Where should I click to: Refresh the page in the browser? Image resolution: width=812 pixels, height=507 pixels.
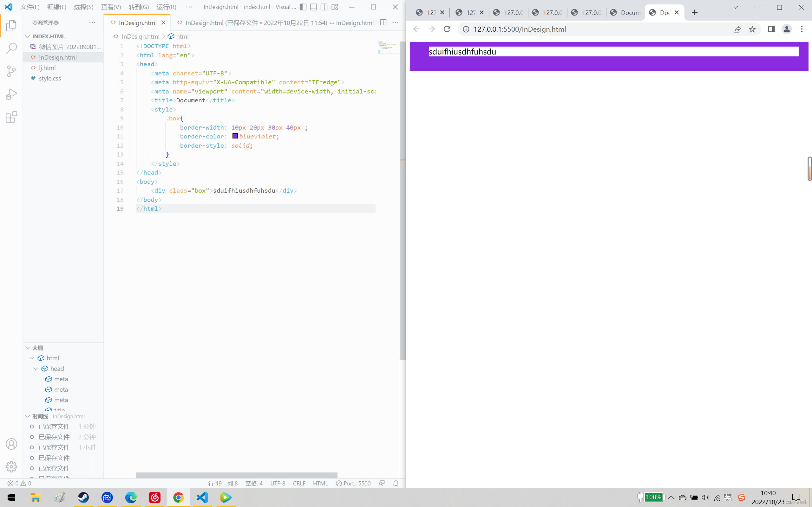pyautogui.click(x=447, y=29)
